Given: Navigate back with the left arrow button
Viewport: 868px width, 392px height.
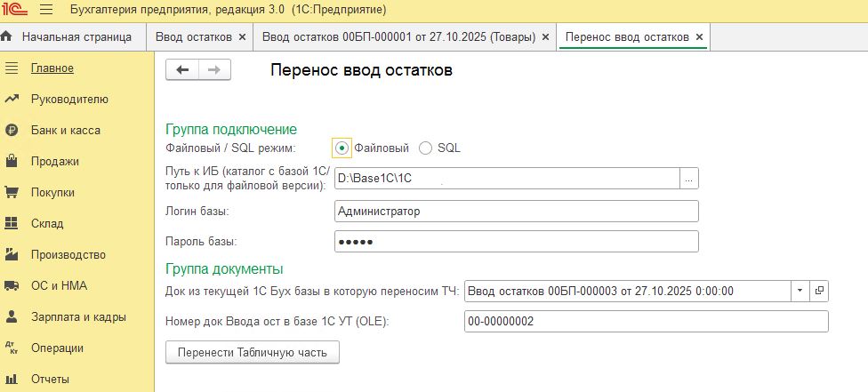Looking at the screenshot, I should (183, 70).
